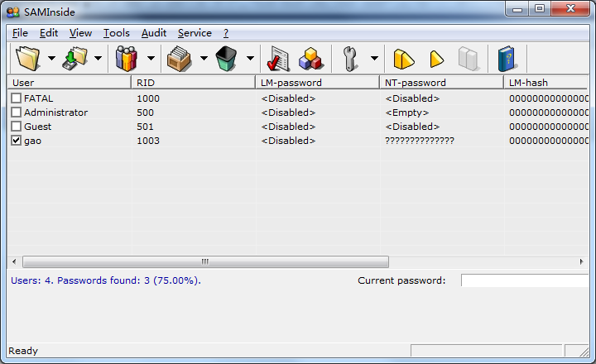Expand the dropdown arrow beside users icon
Viewport: 596px width, 364px height.
(x=151, y=58)
